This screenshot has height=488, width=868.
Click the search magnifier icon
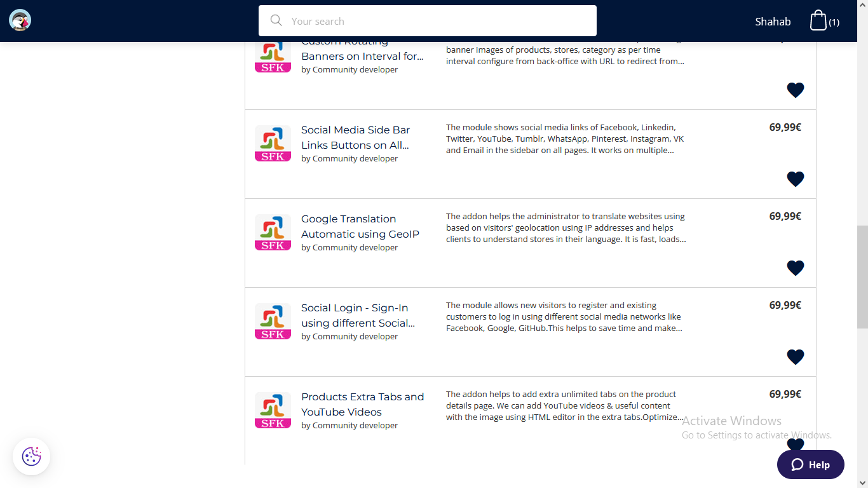(276, 20)
